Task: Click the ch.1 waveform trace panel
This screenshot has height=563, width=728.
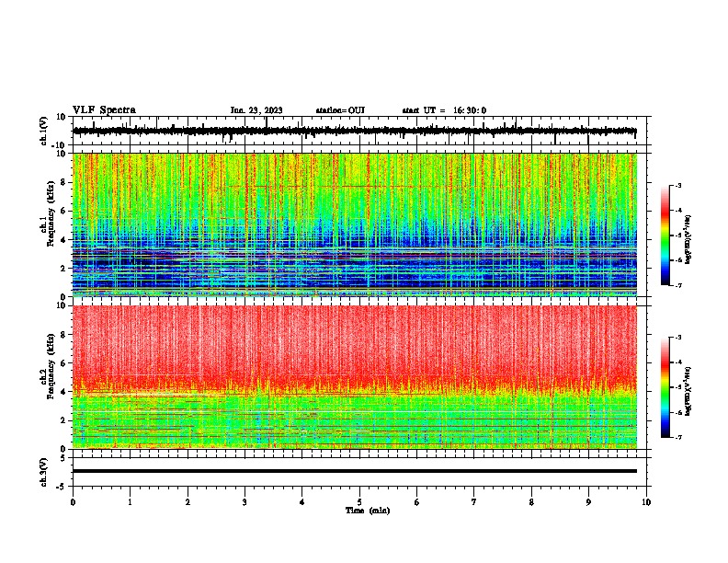Action: pos(359,131)
